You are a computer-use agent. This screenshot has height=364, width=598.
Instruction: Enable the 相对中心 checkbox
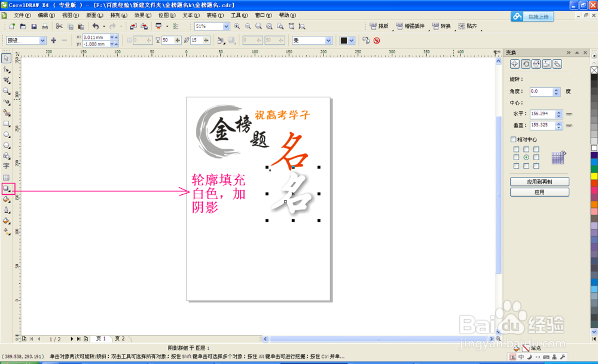(513, 139)
